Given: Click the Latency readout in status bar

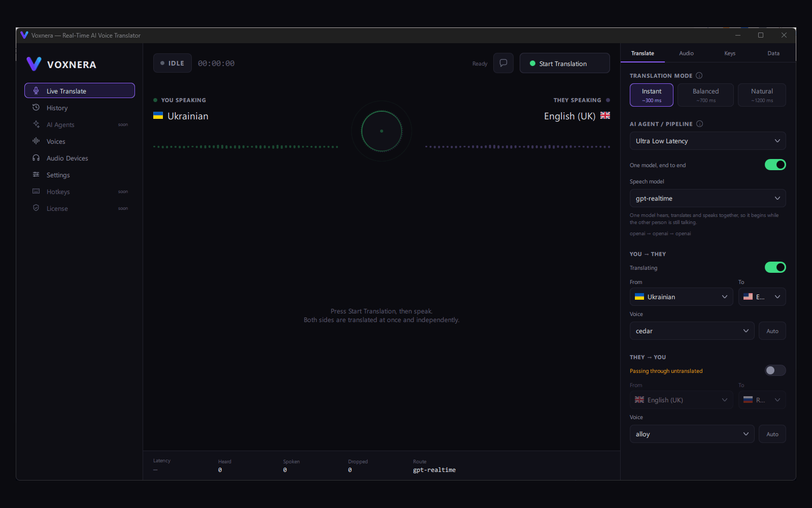Looking at the screenshot, I should click(x=162, y=465).
